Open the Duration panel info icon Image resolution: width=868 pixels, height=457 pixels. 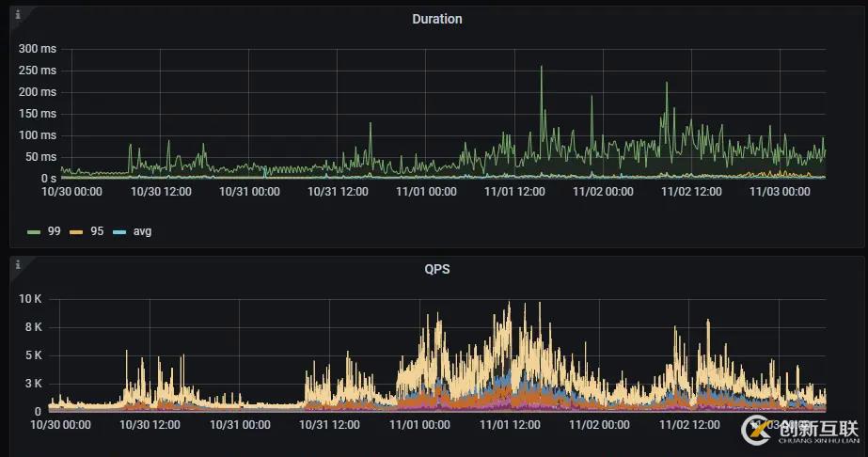tap(18, 14)
